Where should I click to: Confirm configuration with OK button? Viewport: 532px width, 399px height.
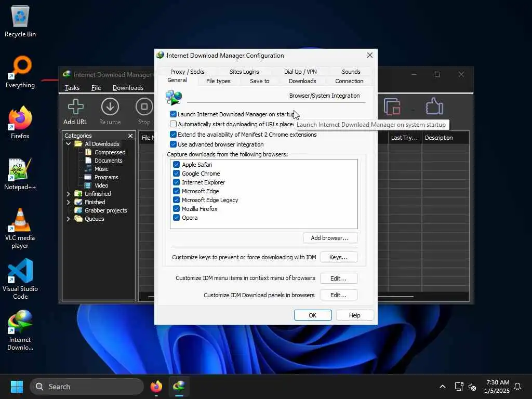pos(312,315)
